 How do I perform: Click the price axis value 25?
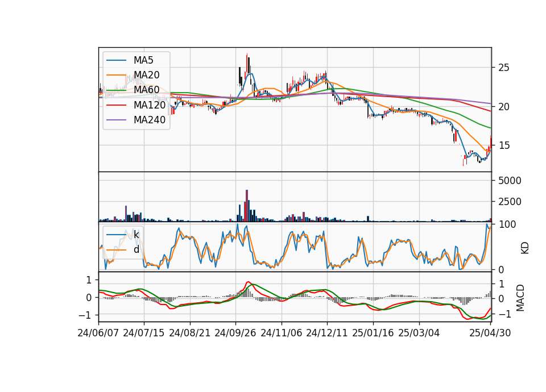504,68
